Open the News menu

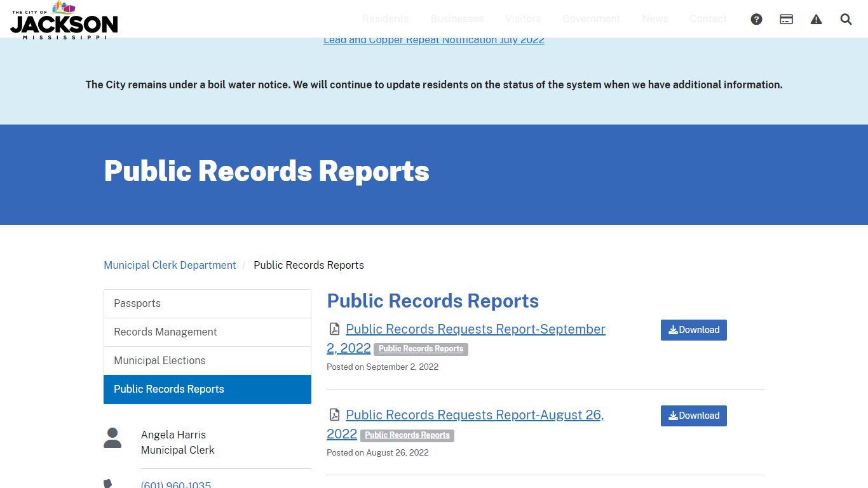click(x=654, y=18)
